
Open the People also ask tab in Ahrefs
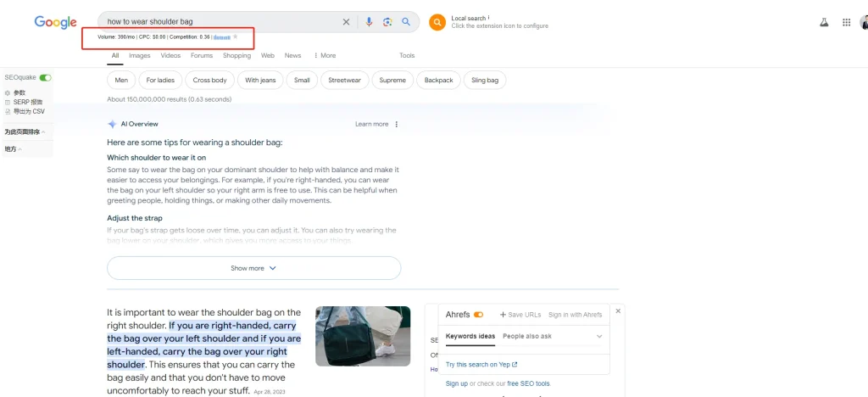coord(527,336)
